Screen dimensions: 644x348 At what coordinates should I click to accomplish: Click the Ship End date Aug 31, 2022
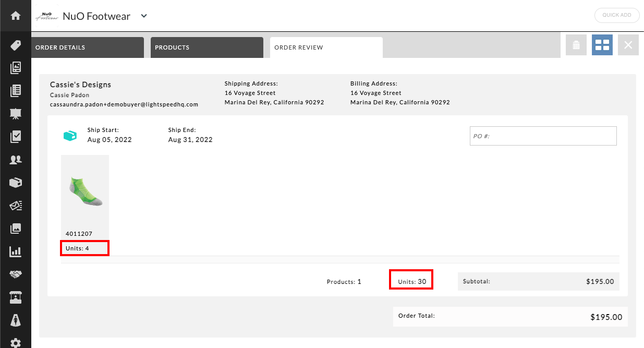click(x=190, y=140)
